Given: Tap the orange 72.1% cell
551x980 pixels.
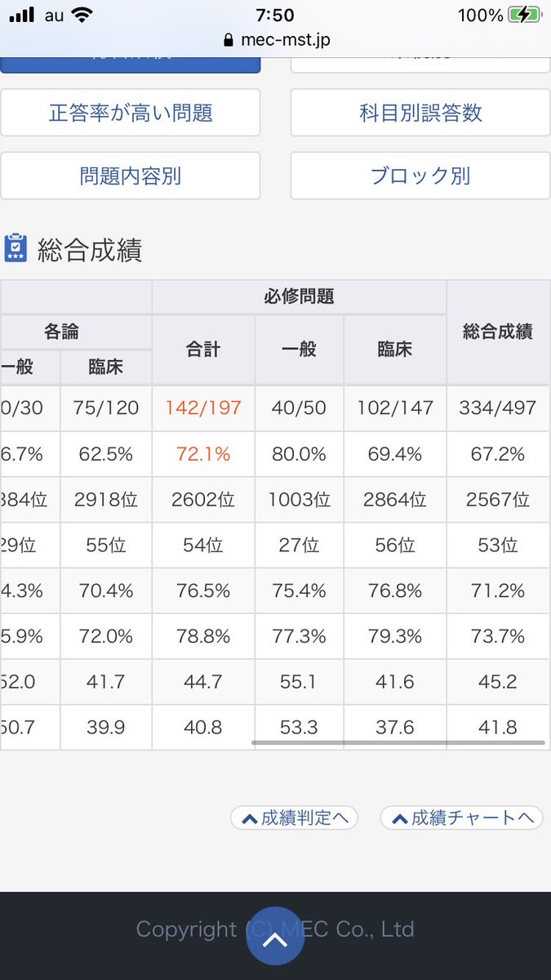Looking at the screenshot, I should (203, 454).
